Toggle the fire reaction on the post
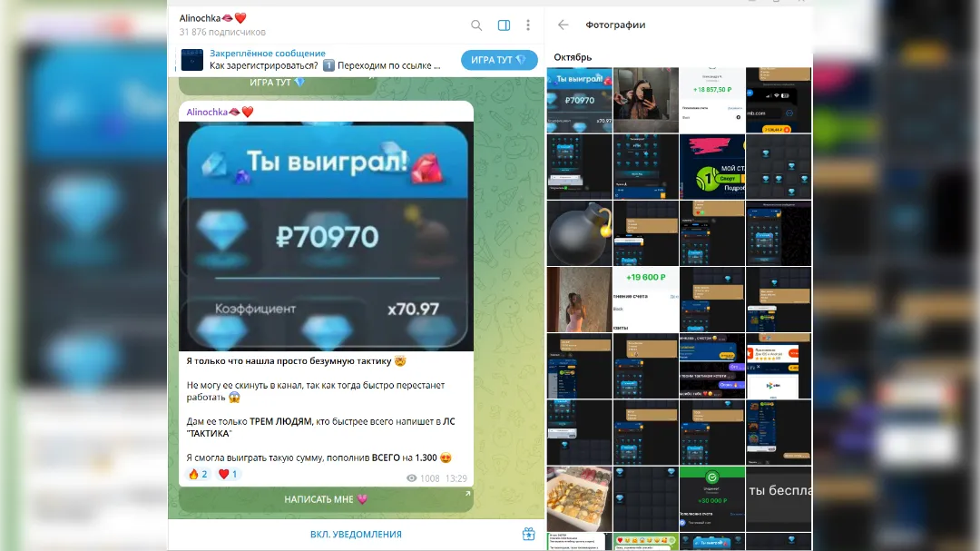This screenshot has width=980, height=551. pyautogui.click(x=197, y=474)
